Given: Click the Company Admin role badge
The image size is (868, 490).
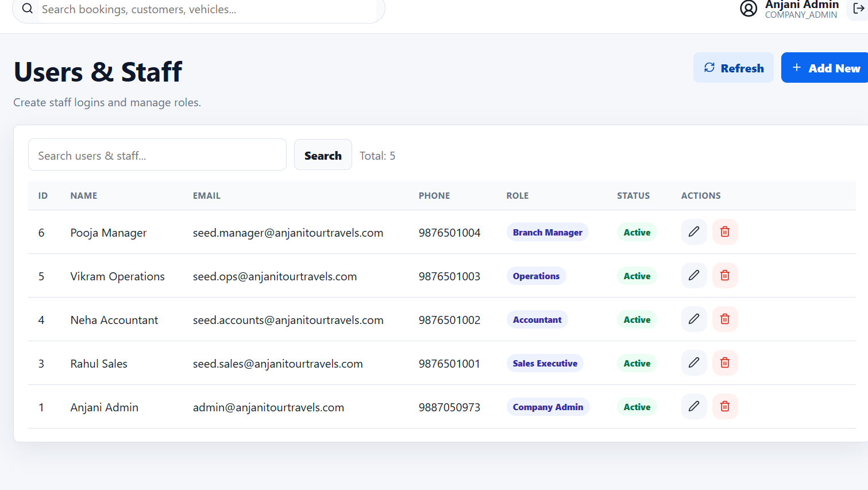Looking at the screenshot, I should [x=548, y=407].
